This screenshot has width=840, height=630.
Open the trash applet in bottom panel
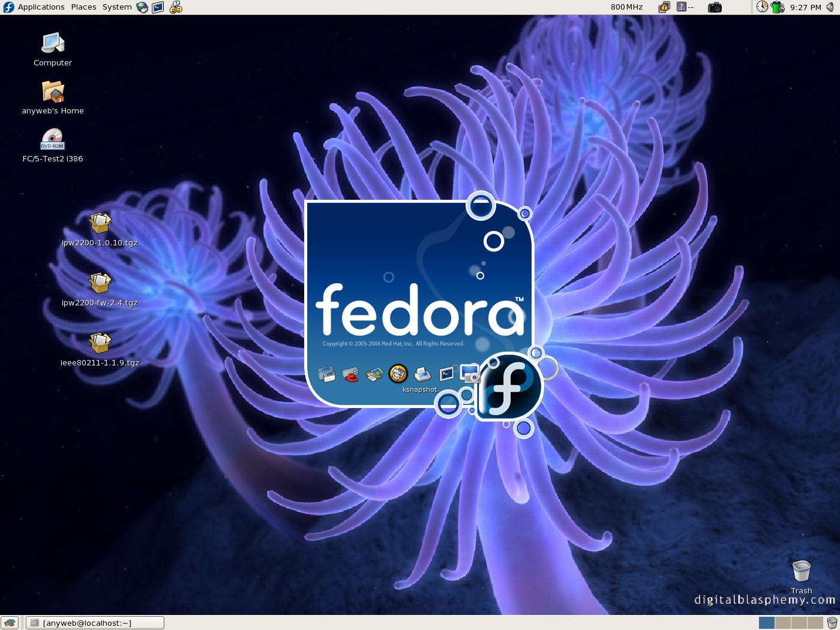point(832,623)
